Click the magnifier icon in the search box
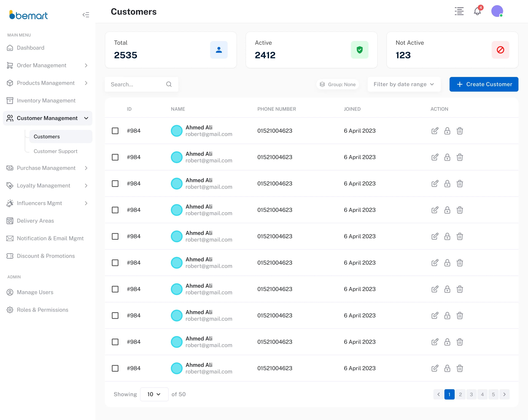 click(x=169, y=84)
